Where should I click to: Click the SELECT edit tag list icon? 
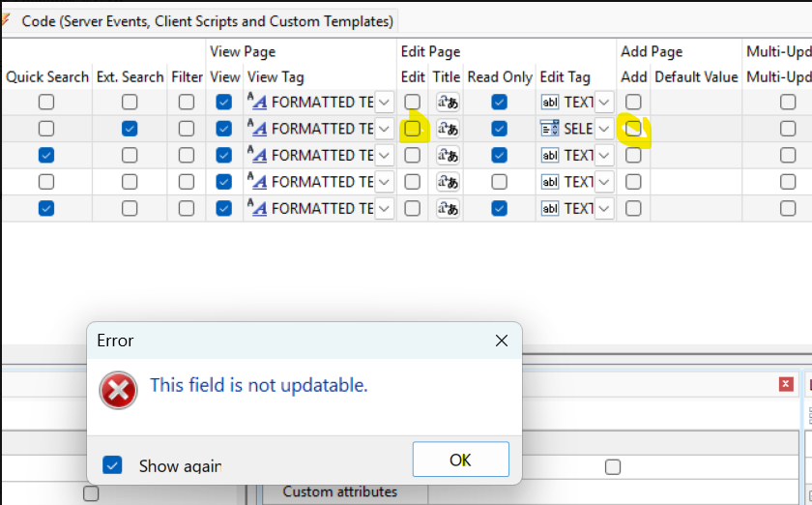tap(549, 128)
